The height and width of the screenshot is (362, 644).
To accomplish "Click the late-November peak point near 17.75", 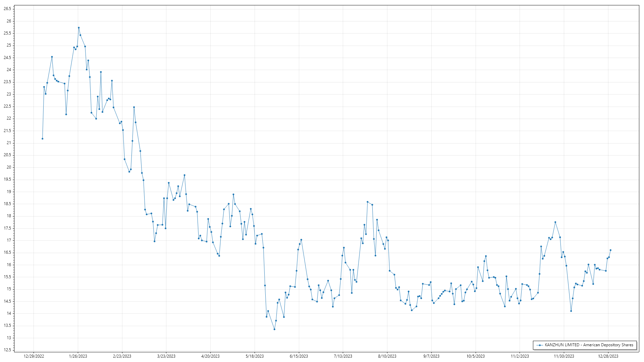I will [x=555, y=222].
